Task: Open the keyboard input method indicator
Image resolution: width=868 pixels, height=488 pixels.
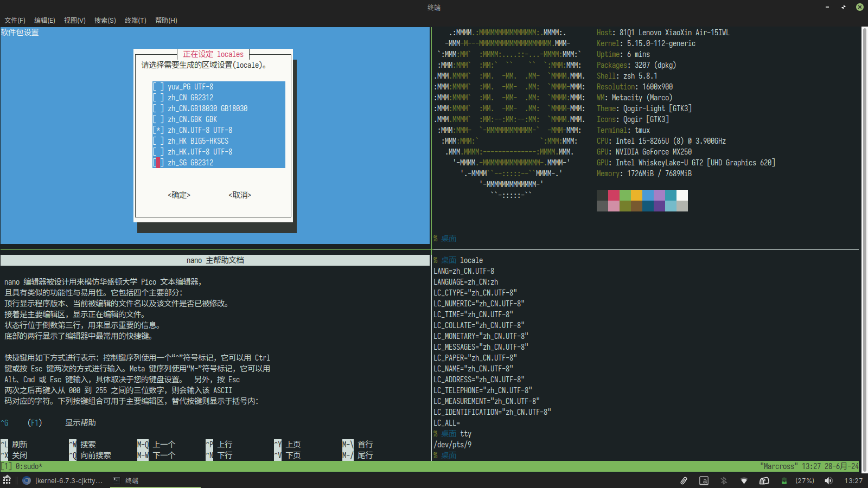Action: pos(704,480)
